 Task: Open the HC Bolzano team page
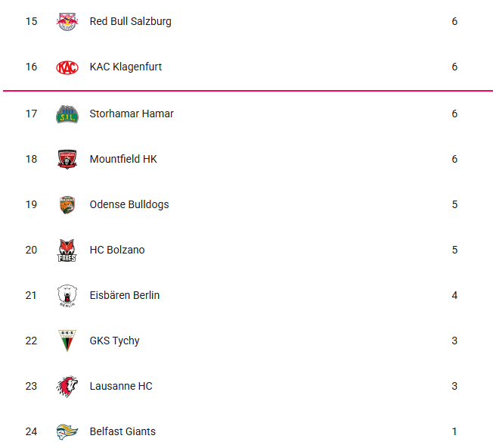(116, 250)
